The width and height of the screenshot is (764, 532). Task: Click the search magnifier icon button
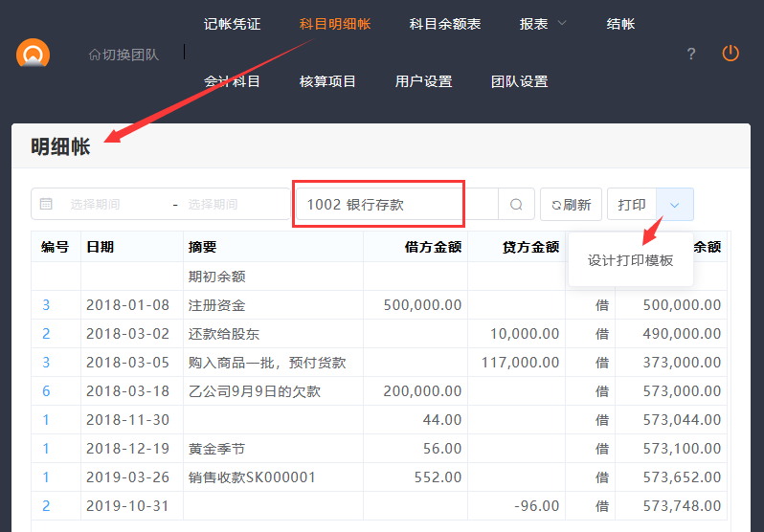[x=516, y=205]
